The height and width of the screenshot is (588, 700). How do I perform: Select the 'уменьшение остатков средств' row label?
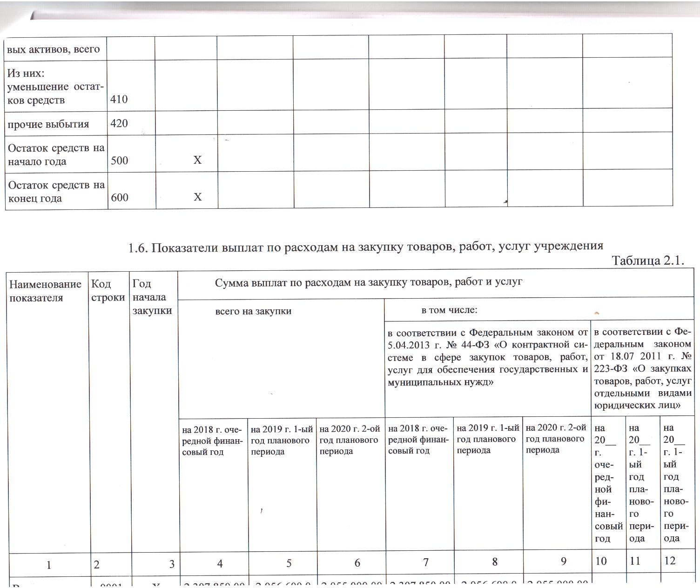(56, 94)
